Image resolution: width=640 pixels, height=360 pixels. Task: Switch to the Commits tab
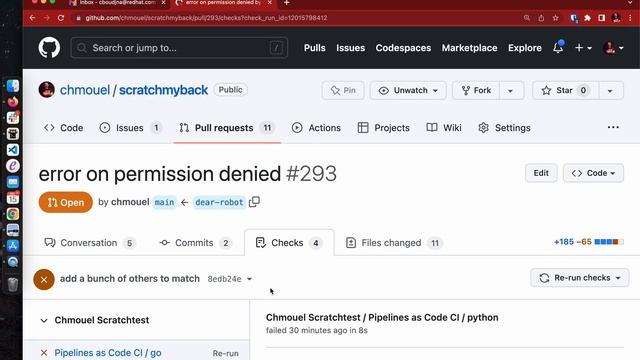point(195,243)
